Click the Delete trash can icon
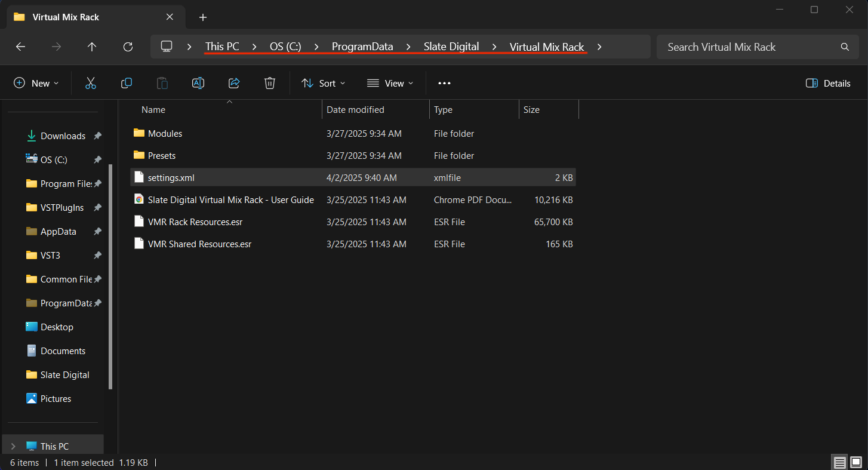 pyautogui.click(x=270, y=84)
